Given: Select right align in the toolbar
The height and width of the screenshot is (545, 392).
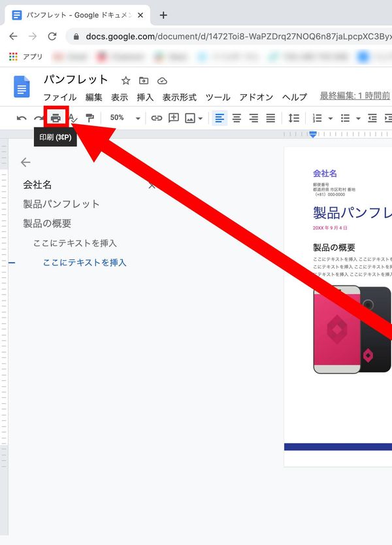Looking at the screenshot, I should click(253, 118).
